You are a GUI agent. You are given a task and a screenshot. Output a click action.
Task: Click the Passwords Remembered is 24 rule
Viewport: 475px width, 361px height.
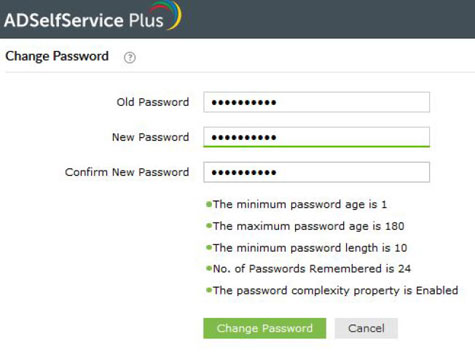(x=312, y=269)
